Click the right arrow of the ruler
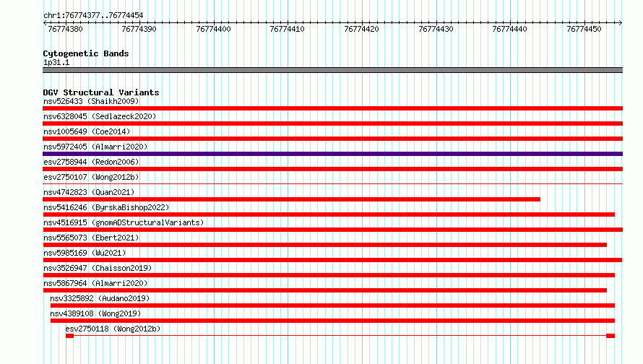Image resolution: width=643 pixels, height=364 pixels. click(x=620, y=22)
